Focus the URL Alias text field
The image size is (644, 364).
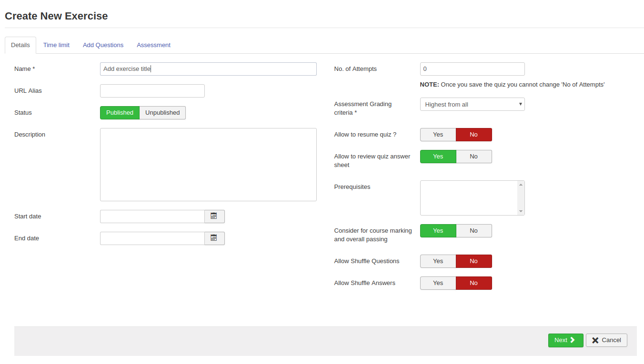pyautogui.click(x=152, y=91)
